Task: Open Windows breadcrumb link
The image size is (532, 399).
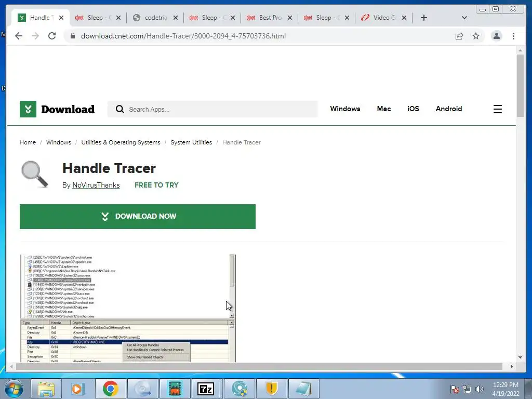Action: tap(59, 142)
